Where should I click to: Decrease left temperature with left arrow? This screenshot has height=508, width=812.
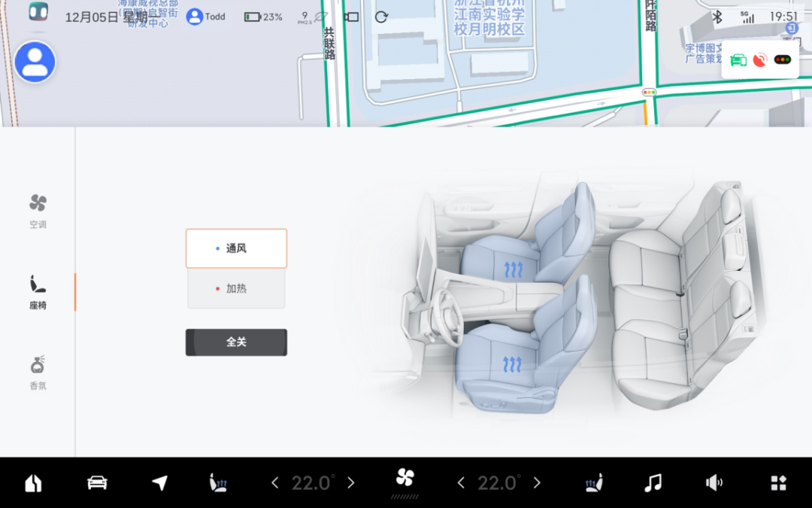[x=275, y=483]
